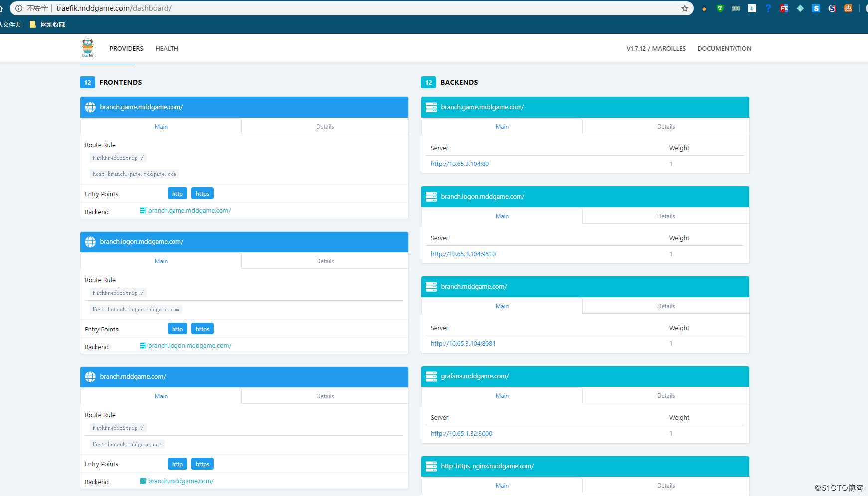Click route rule Host:branch.game.mddgame.com
868x496 pixels.
(134, 174)
